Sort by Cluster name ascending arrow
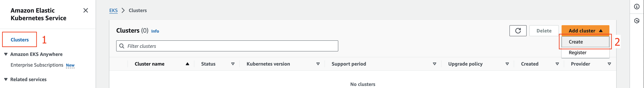The height and width of the screenshot is (88, 644). click(187, 64)
